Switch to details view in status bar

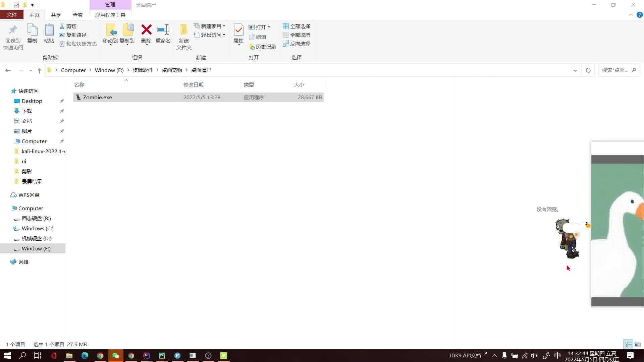(x=628, y=344)
